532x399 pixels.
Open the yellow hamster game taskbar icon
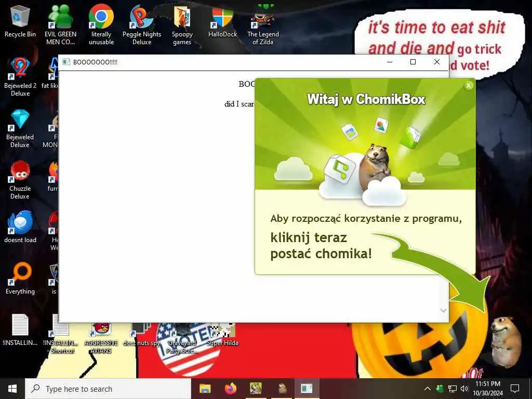[x=256, y=389]
